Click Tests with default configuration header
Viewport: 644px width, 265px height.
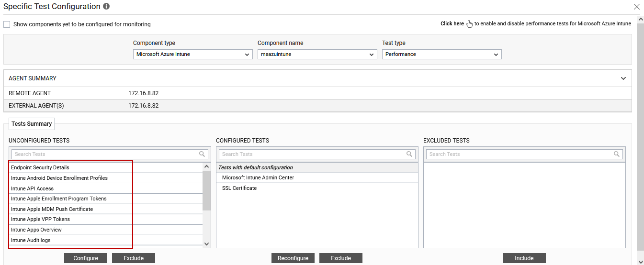coord(317,168)
